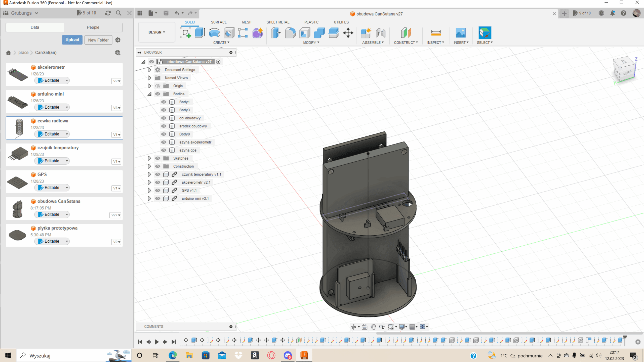The width and height of the screenshot is (644, 362).
Task: Open the DESIGN workspace dropdown
Action: click(156, 32)
